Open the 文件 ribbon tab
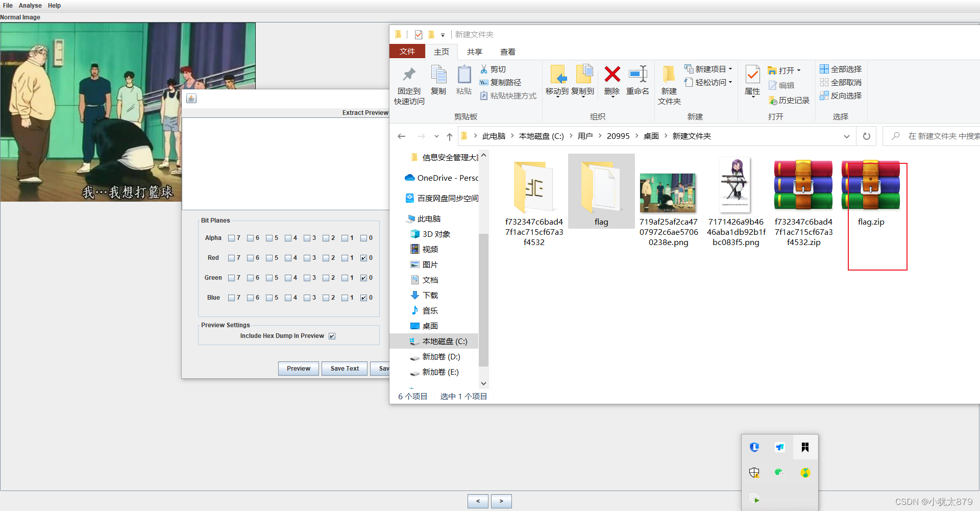Viewport: 980px width, 511px height. click(407, 52)
